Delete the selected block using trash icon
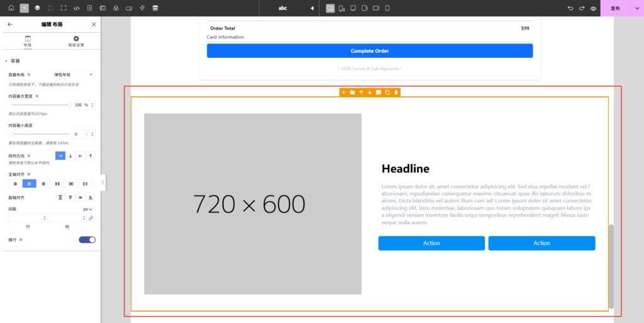 pyautogui.click(x=396, y=93)
